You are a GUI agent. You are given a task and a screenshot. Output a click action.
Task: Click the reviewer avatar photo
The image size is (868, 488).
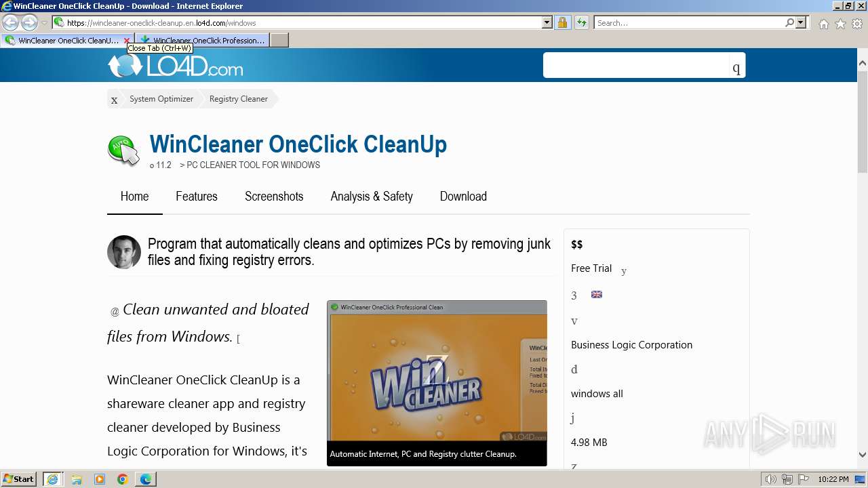coord(124,252)
